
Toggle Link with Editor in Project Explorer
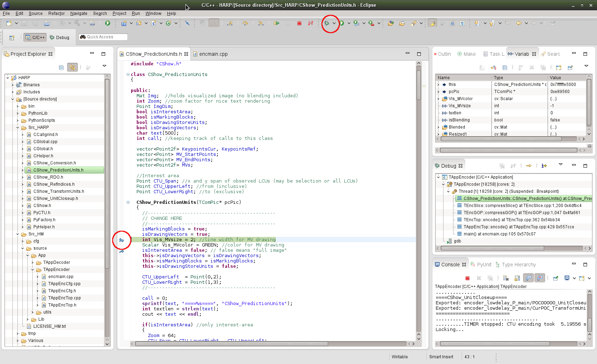pos(72,67)
